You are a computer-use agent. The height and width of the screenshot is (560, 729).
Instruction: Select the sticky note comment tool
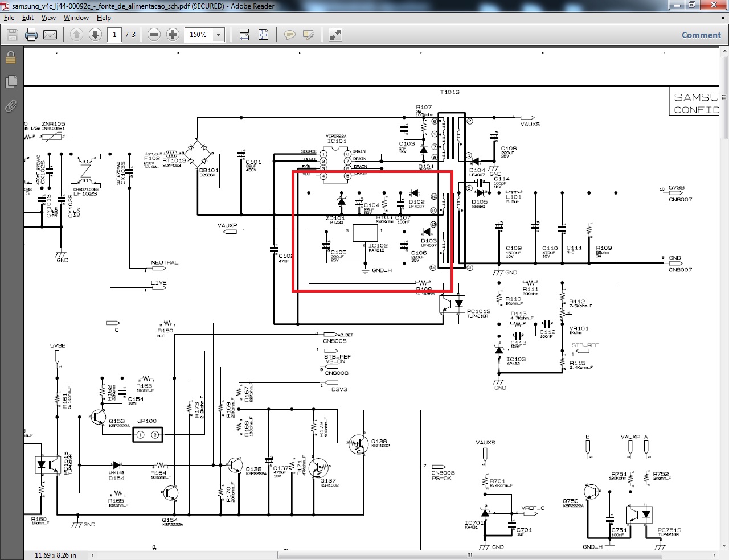pyautogui.click(x=289, y=35)
